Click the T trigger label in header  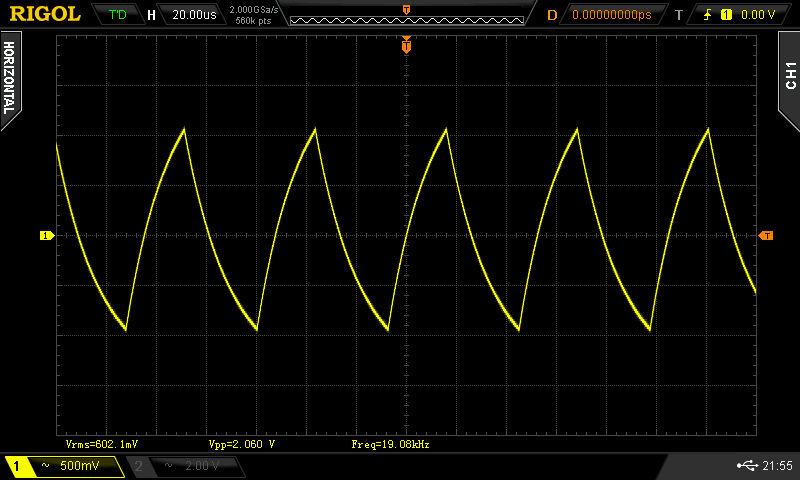pos(679,15)
